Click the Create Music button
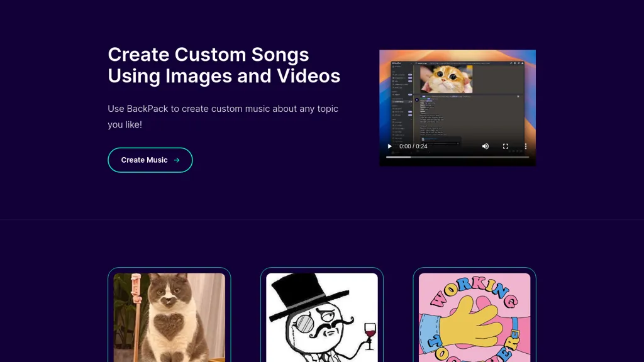 [150, 160]
